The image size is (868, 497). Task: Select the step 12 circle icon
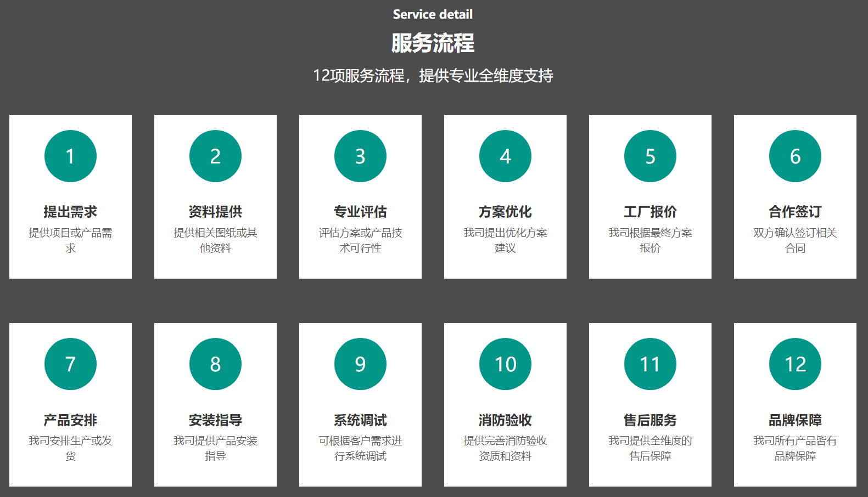[x=795, y=364]
